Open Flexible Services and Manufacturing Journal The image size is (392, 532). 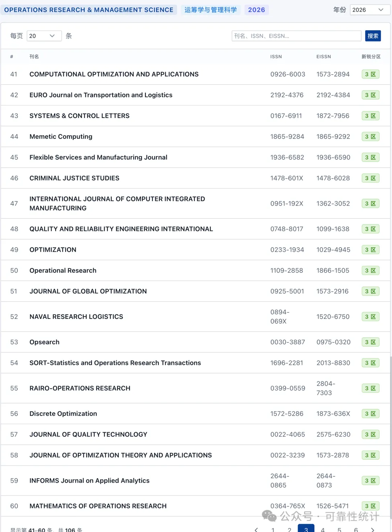98,157
